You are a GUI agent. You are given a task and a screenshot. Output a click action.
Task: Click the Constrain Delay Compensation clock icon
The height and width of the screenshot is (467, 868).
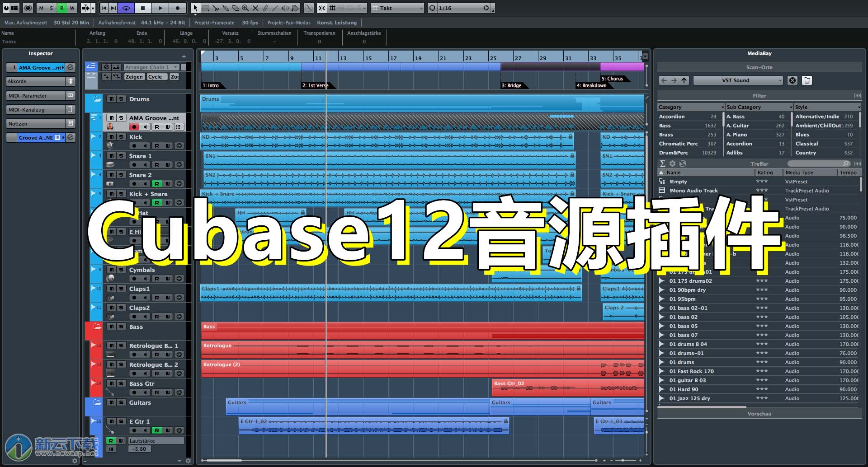28,8
